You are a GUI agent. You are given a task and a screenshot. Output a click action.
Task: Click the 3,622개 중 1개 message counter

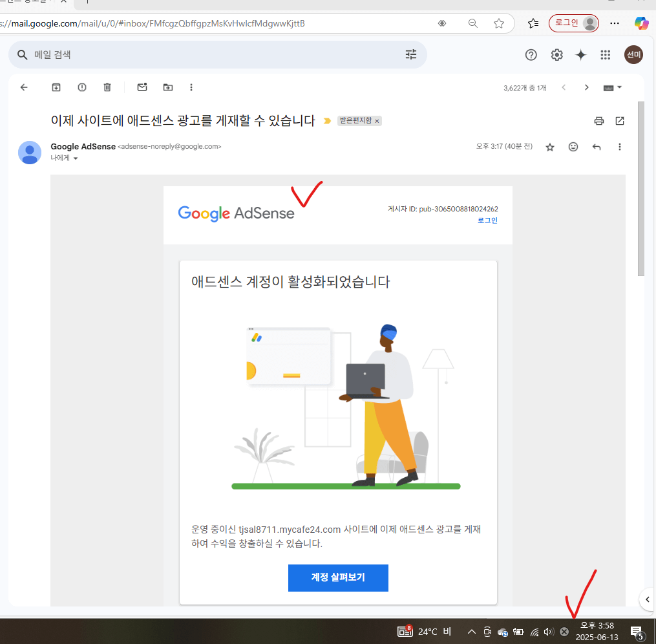[x=525, y=88]
